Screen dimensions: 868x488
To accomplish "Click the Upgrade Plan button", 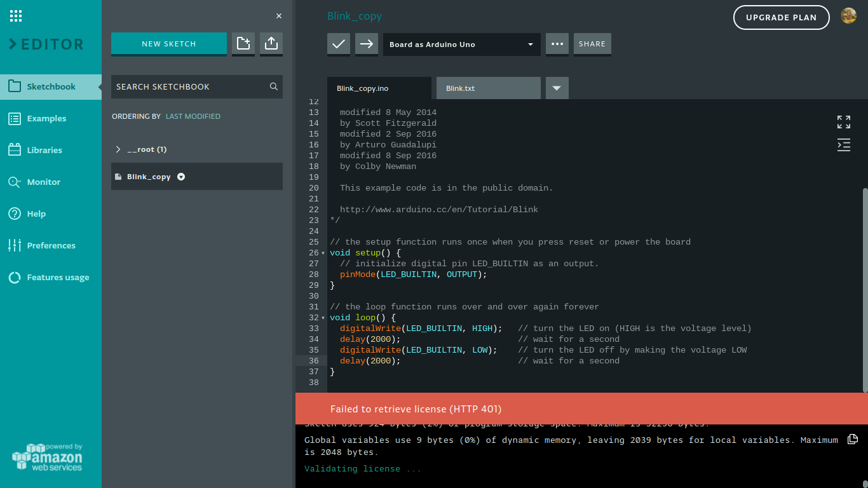I will pyautogui.click(x=782, y=17).
